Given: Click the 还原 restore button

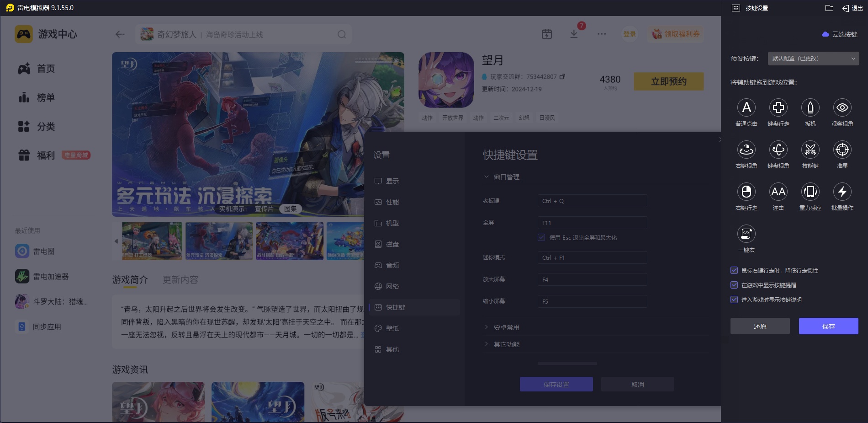Looking at the screenshot, I should point(760,326).
